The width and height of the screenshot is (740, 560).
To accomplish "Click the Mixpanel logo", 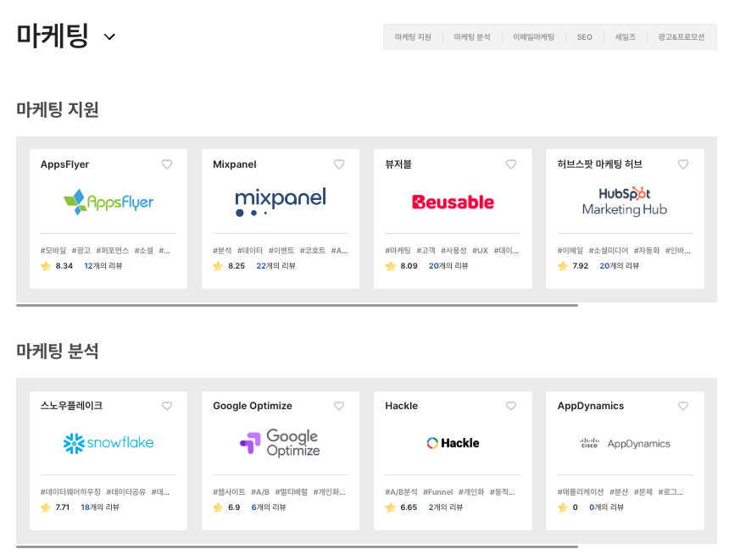I will (x=280, y=200).
